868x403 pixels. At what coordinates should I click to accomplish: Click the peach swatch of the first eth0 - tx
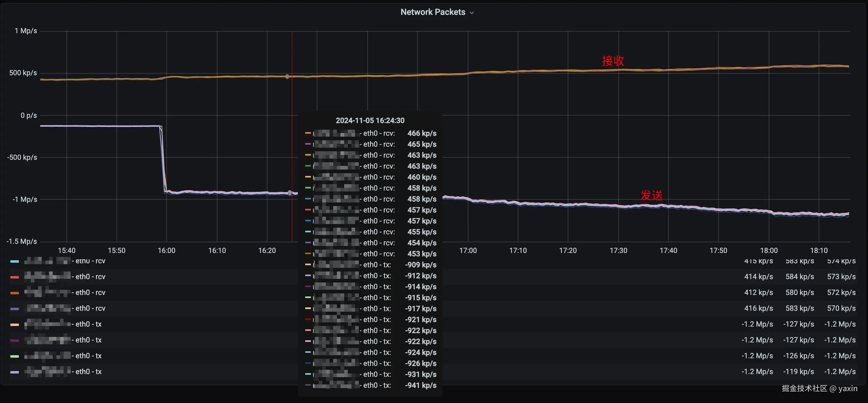(x=15, y=324)
